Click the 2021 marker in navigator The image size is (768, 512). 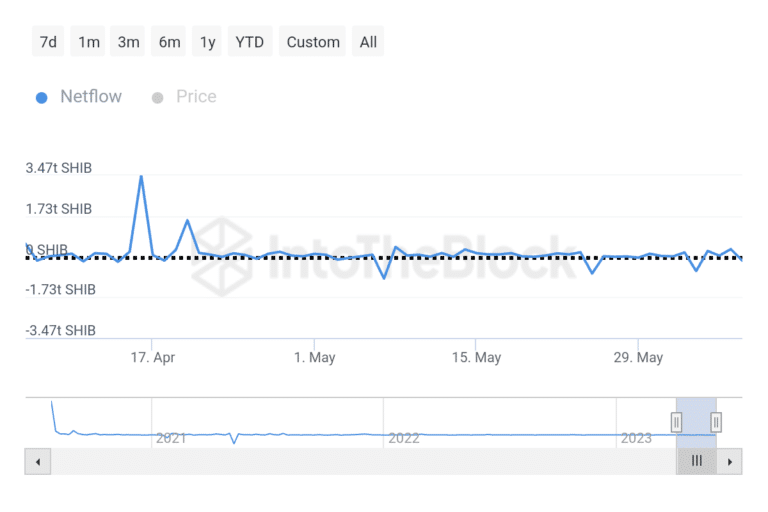[x=171, y=438]
